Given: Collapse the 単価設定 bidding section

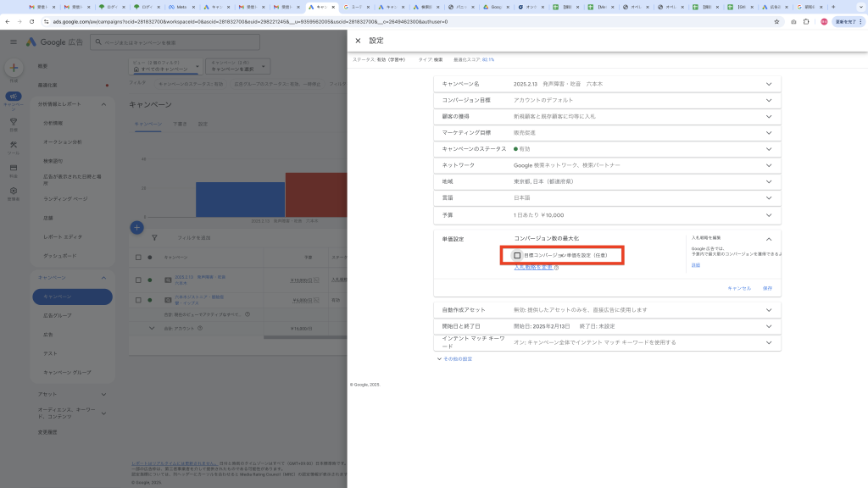Looking at the screenshot, I should click(769, 239).
